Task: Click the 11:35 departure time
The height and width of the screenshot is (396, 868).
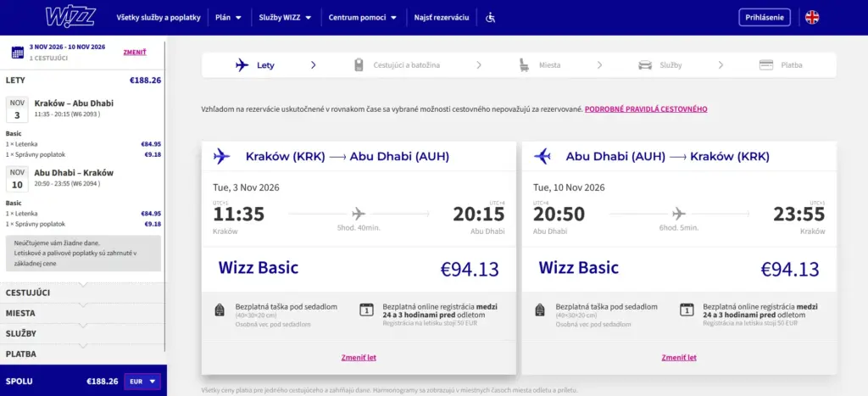Action: [238, 215]
